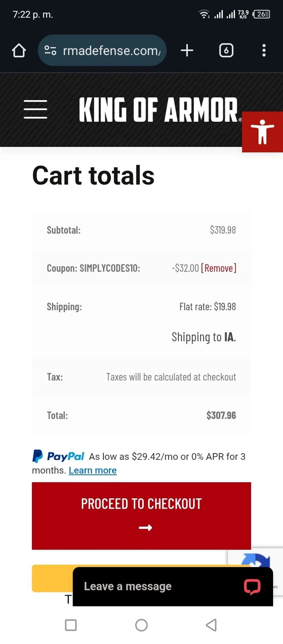Open the red accessibility widget
The image size is (283, 644).
[262, 132]
